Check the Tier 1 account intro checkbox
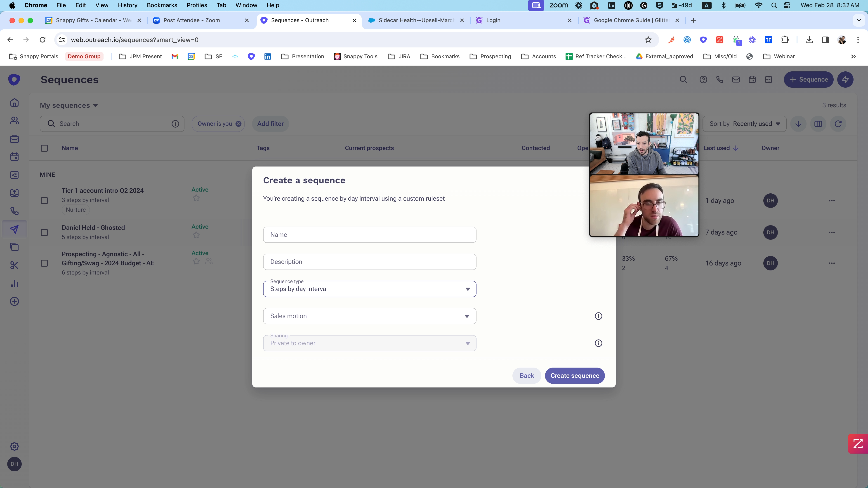Viewport: 868px width, 488px height. pyautogui.click(x=44, y=200)
